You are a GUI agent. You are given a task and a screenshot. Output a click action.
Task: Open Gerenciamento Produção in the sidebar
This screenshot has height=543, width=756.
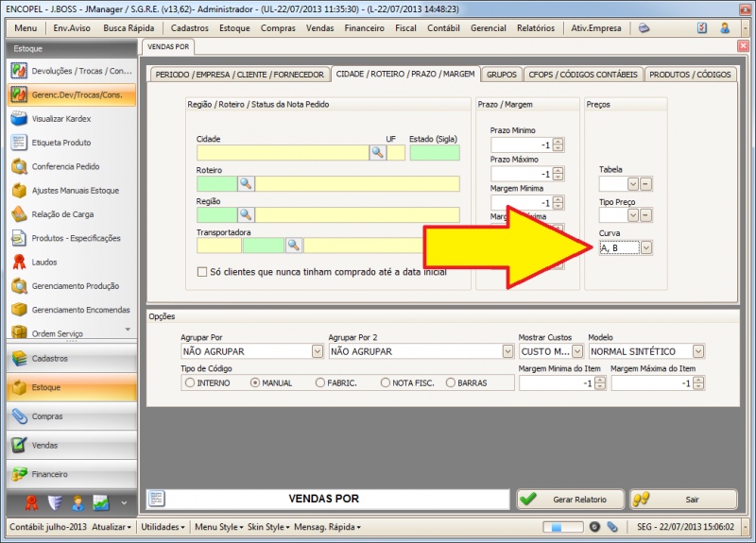[x=75, y=285]
